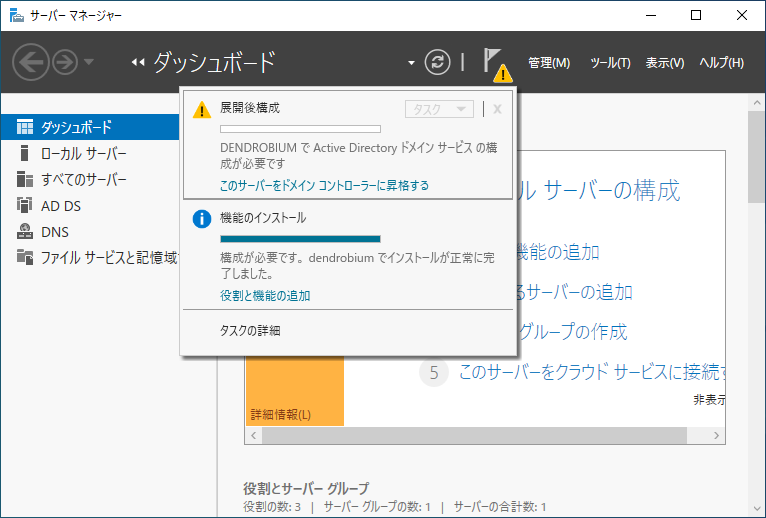Click the dashboard grid icon in sidebar
This screenshot has width=766, height=518.
[x=25, y=127]
